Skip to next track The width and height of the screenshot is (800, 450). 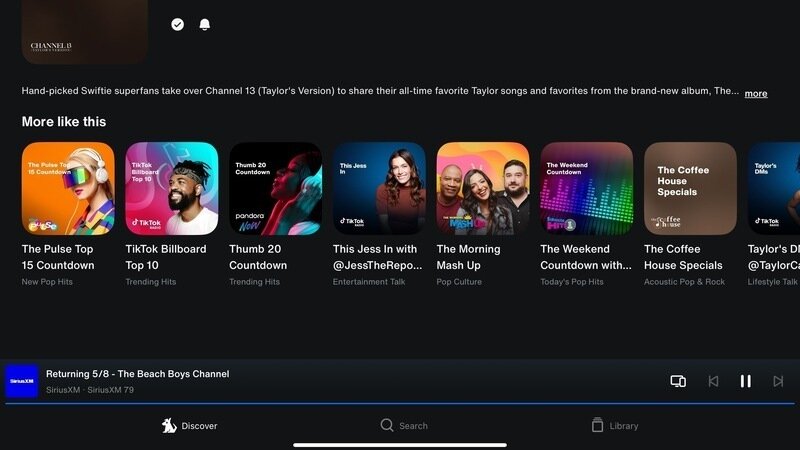[x=778, y=381]
